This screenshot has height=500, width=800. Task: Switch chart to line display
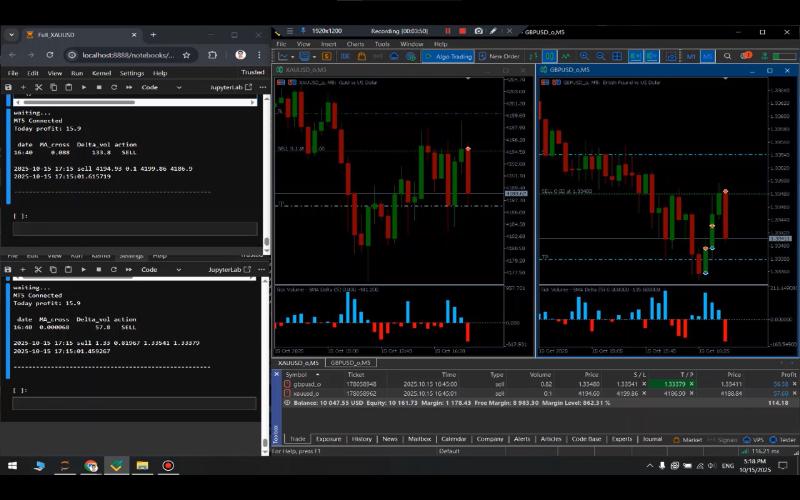[x=565, y=56]
